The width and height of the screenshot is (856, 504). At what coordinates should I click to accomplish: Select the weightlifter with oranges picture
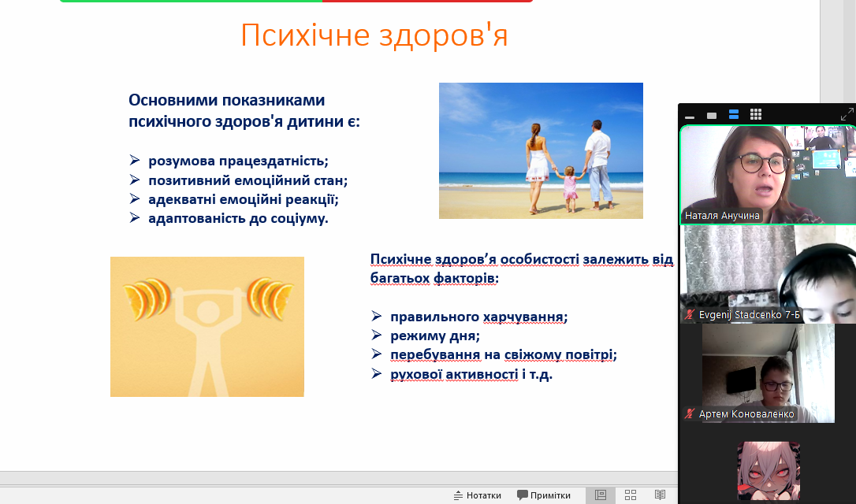[207, 327]
